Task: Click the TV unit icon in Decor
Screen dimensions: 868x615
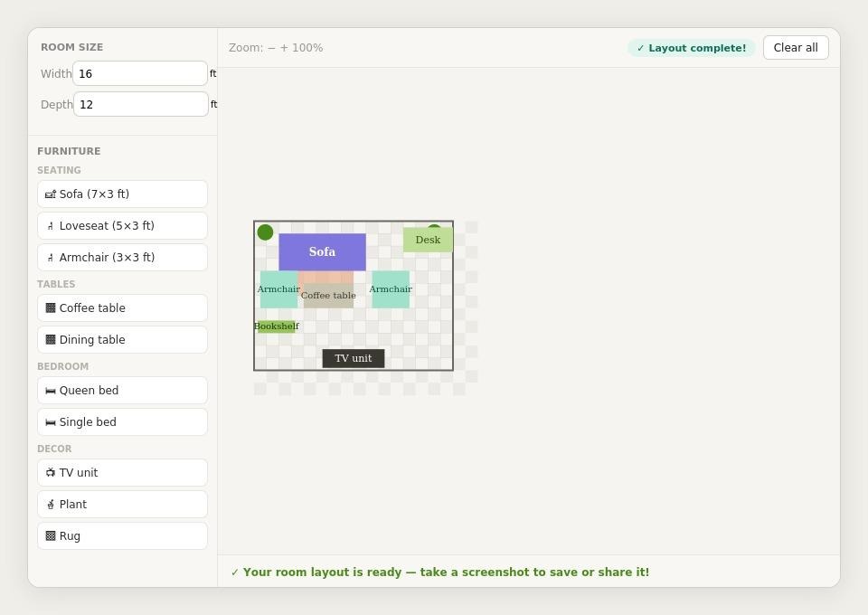Action: tap(51, 472)
